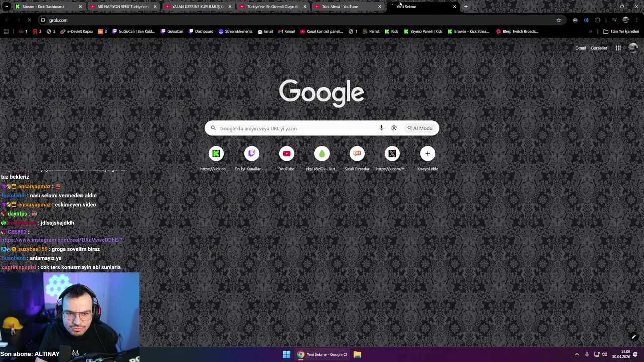This screenshot has height=362, width=644.
Task: Expand hidden bookmarks chevron
Action: click(591, 31)
